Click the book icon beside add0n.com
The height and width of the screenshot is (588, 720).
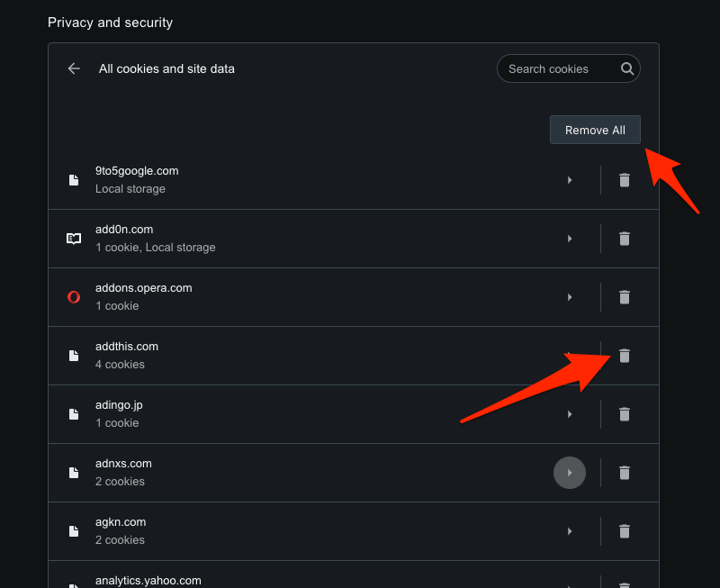point(73,238)
